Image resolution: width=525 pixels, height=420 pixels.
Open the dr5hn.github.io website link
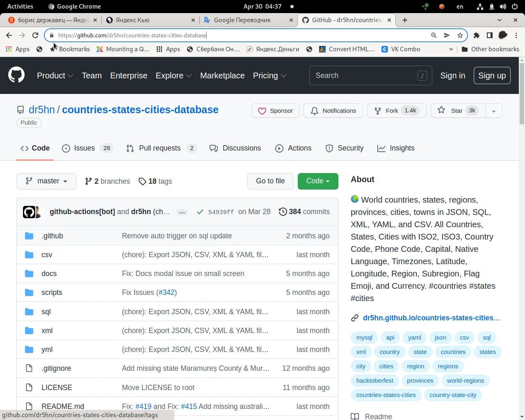431,318
